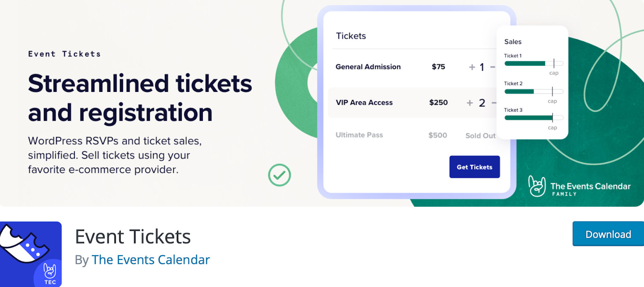The height and width of the screenshot is (287, 644).
Task: Click the Ticket 3 cap marker
Action: [x=553, y=118]
